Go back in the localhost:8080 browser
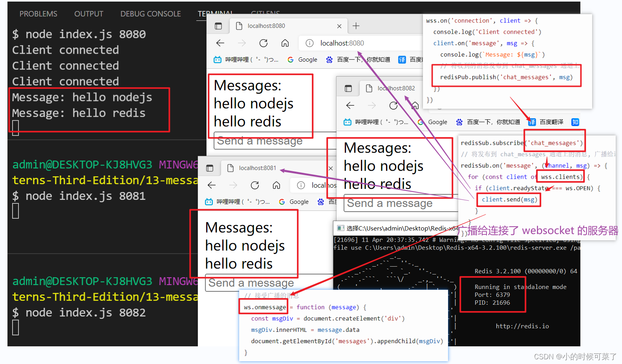 point(220,43)
